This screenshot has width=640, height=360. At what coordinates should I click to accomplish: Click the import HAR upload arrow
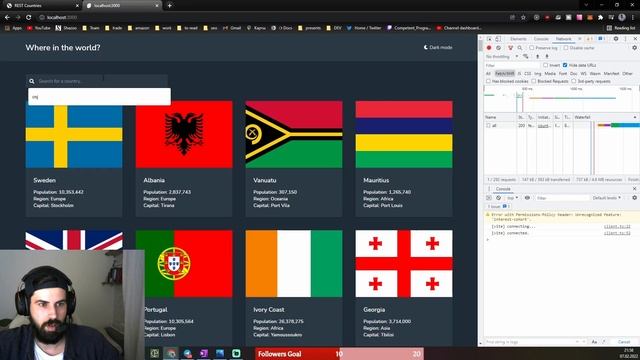[x=538, y=56]
